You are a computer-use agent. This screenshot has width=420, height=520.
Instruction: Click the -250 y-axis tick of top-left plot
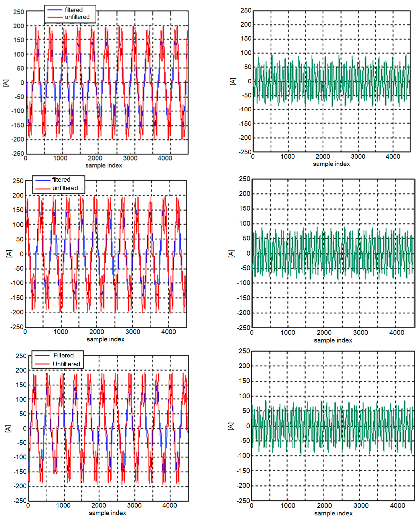click(18, 154)
